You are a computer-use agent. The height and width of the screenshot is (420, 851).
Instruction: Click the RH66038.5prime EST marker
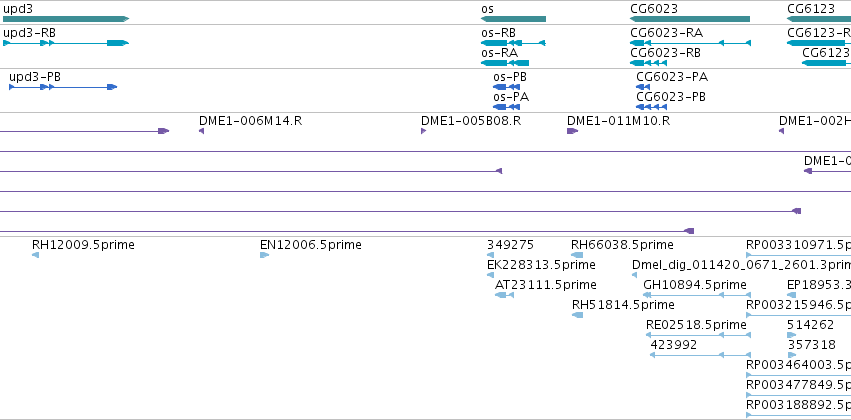(577, 255)
